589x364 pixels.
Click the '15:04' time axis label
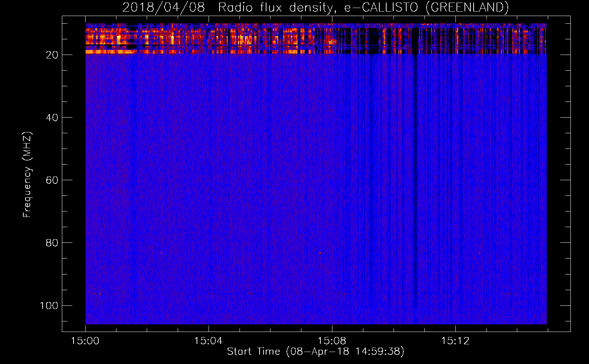(208, 341)
